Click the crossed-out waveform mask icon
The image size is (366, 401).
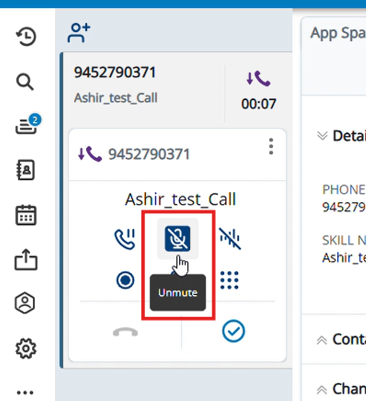230,239
